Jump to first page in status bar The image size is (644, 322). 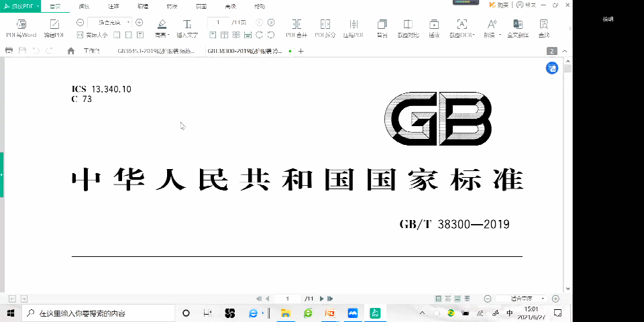tap(259, 299)
